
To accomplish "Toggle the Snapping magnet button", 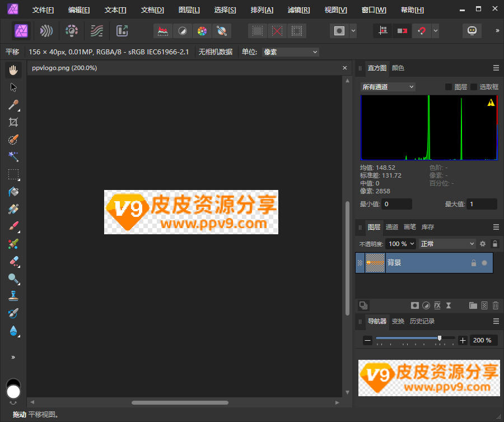I will [x=422, y=31].
